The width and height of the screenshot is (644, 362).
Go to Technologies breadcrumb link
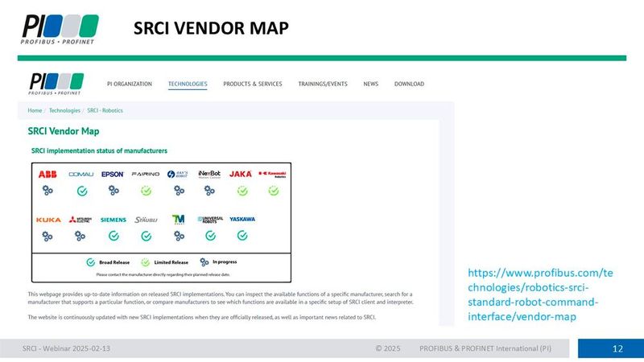click(x=64, y=110)
